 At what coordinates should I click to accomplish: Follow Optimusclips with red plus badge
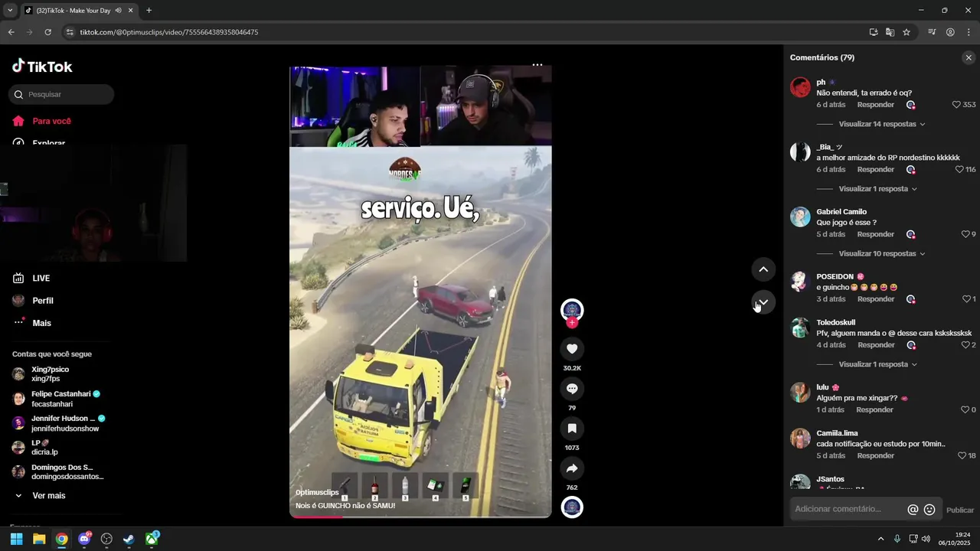572,323
